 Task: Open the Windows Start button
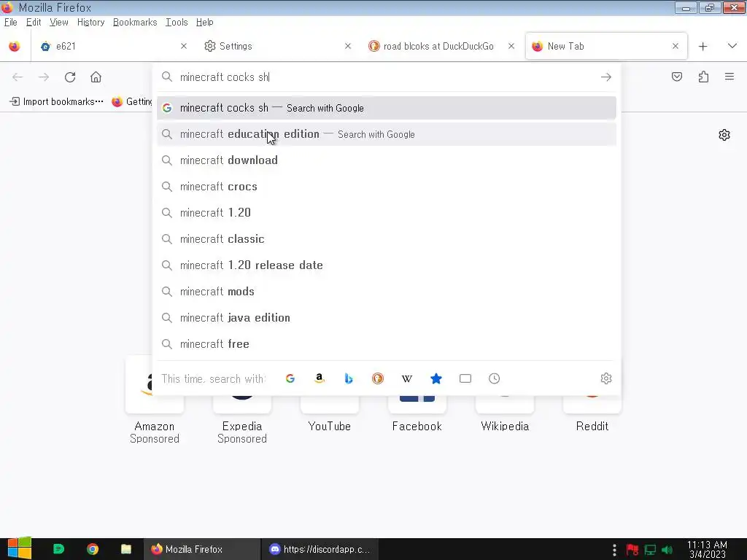pos(19,548)
